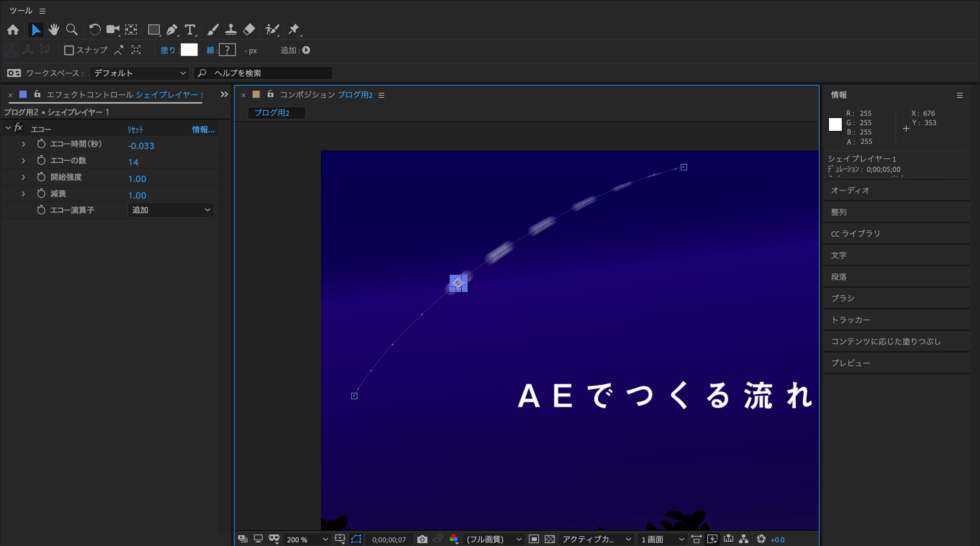Select the Selection arrow tool
Screen dimensions: 980x546
pyautogui.click(x=36, y=29)
